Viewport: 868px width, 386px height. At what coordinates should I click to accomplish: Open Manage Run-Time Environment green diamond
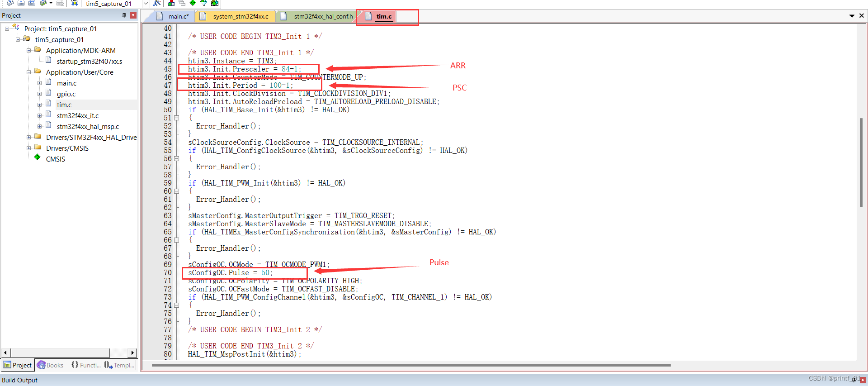pos(193,3)
